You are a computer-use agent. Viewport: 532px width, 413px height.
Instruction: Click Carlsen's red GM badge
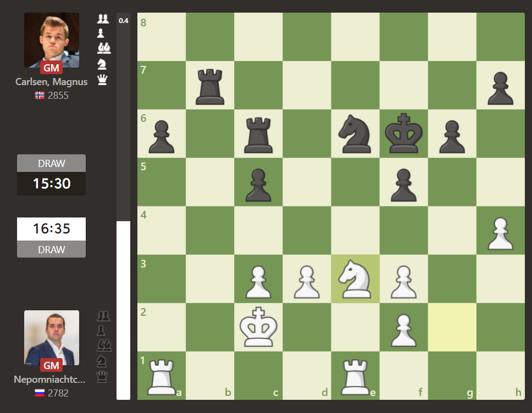coord(51,67)
